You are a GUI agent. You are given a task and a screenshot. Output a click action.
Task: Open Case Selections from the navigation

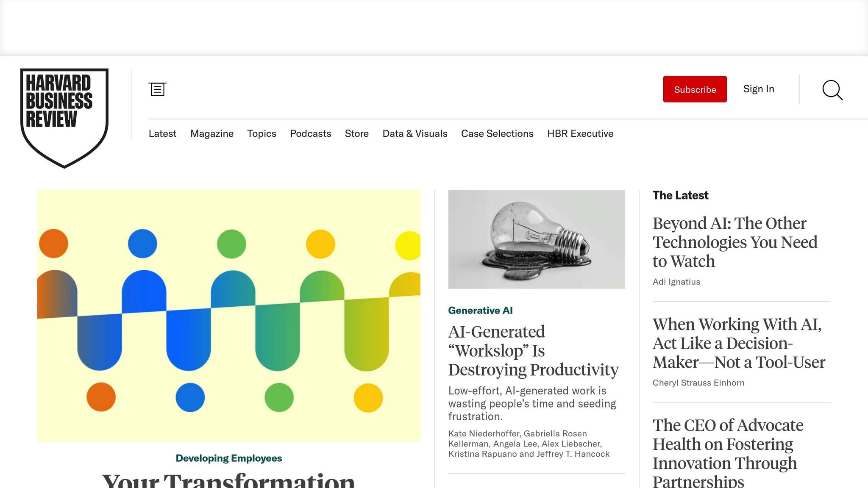[x=497, y=133]
